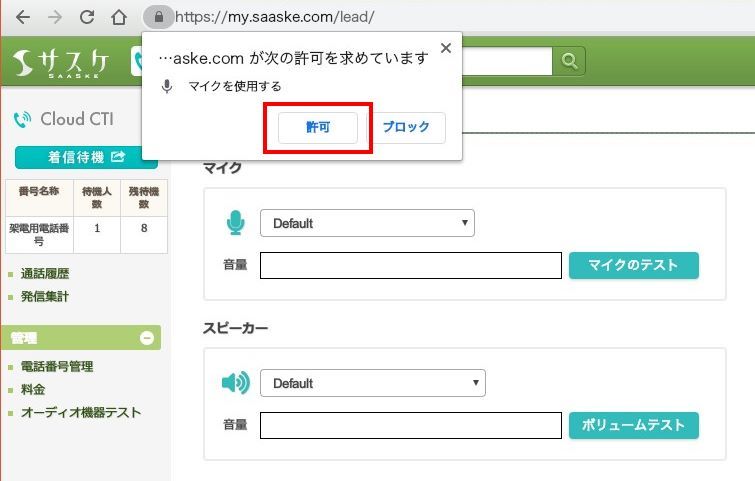Click the green search magnifier button
The width and height of the screenshot is (755, 481).
click(x=569, y=61)
